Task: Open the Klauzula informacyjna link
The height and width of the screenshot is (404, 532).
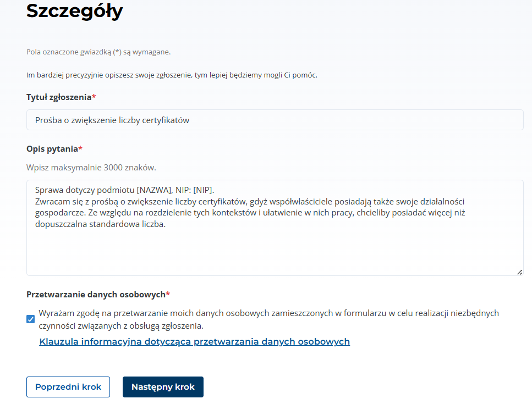Action: pyautogui.click(x=194, y=342)
